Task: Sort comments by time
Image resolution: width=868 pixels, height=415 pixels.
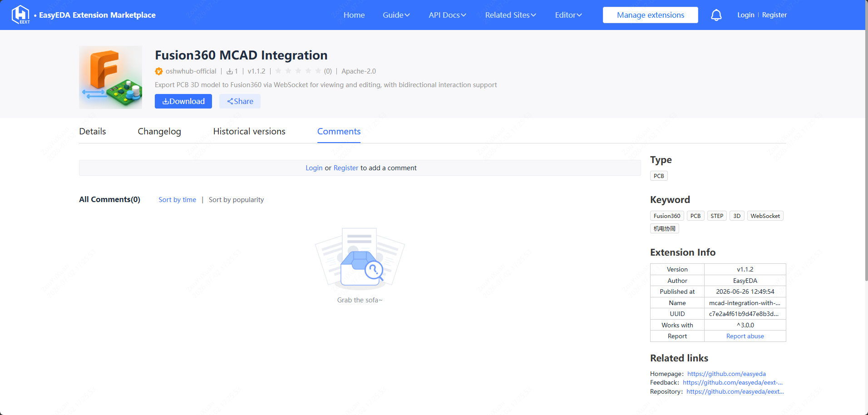Action: tap(178, 200)
